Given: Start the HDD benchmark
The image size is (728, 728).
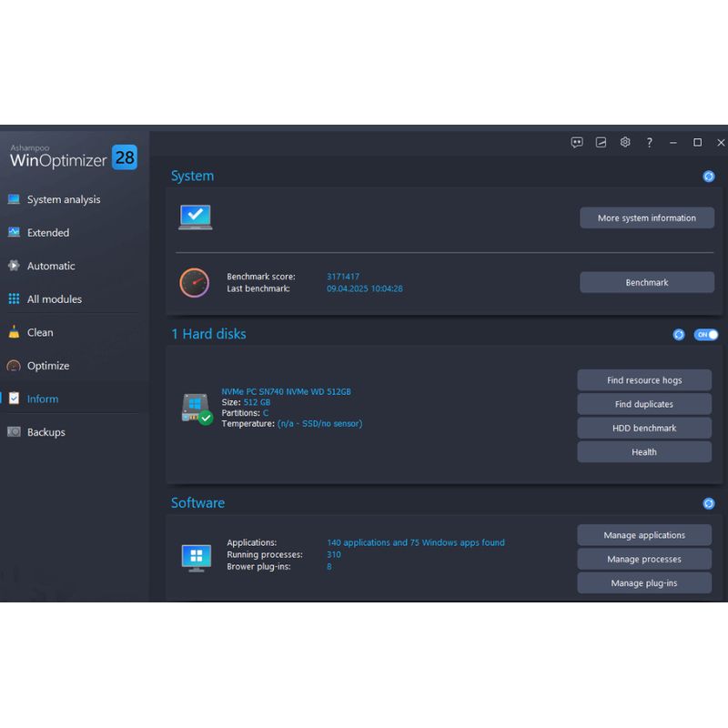Looking at the screenshot, I should [644, 429].
